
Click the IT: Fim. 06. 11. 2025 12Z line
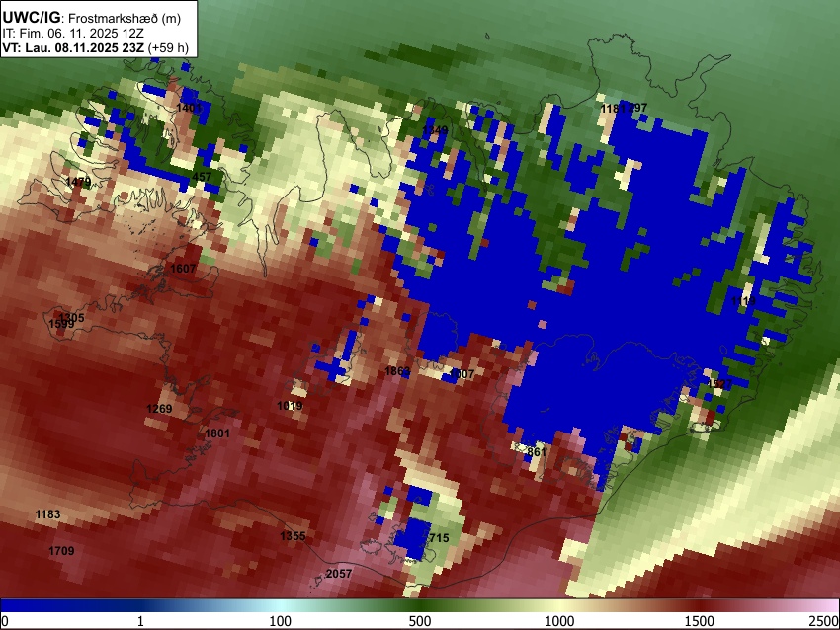coord(73,34)
